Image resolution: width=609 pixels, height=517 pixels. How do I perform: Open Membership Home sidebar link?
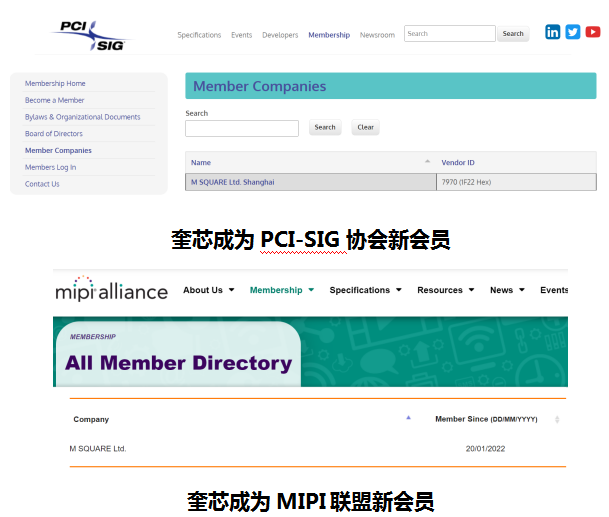pos(55,84)
